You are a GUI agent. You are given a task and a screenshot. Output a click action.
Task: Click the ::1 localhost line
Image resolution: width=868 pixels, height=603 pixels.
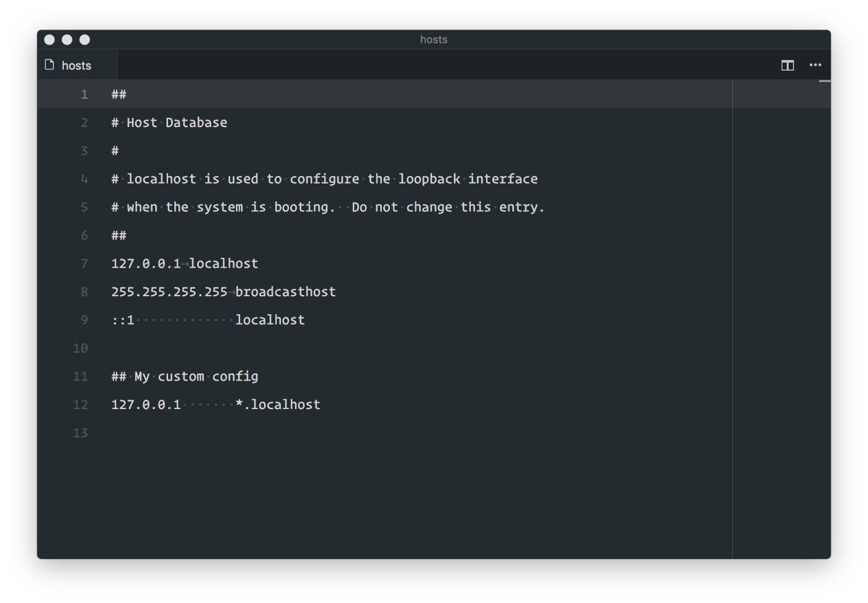tap(208, 319)
